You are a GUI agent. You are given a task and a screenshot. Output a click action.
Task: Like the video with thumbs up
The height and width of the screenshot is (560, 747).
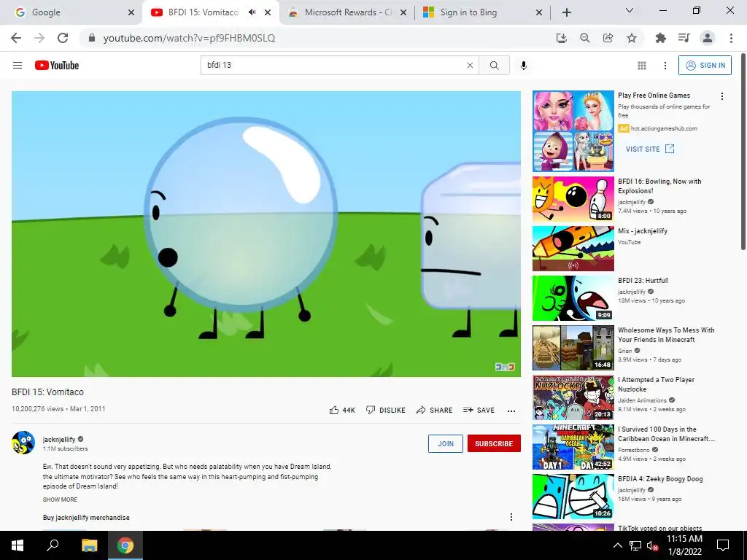point(342,410)
